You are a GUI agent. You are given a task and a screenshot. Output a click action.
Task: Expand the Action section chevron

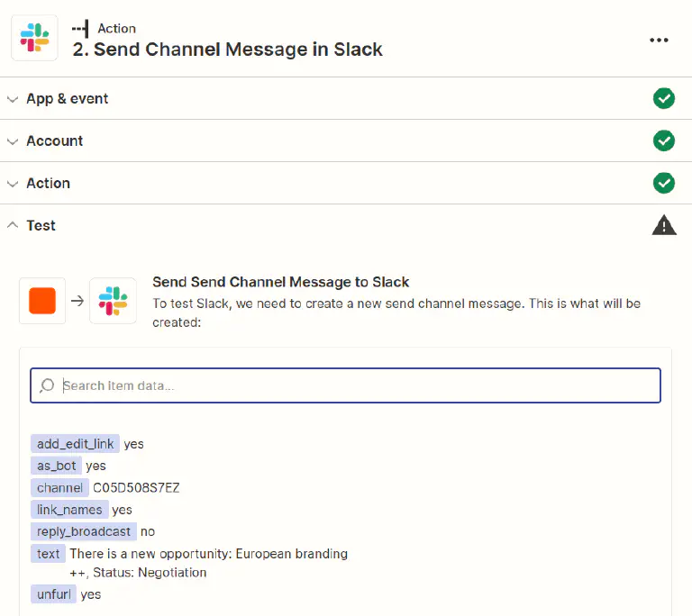13,184
